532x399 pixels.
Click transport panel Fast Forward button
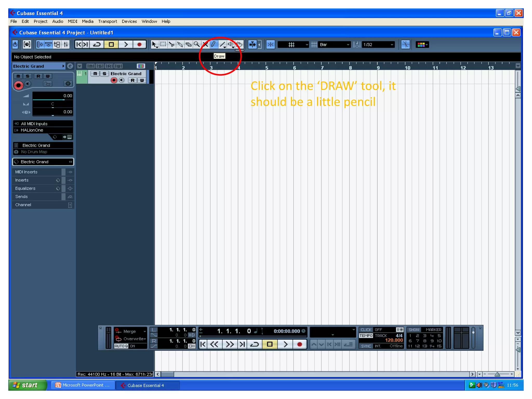[230, 344]
